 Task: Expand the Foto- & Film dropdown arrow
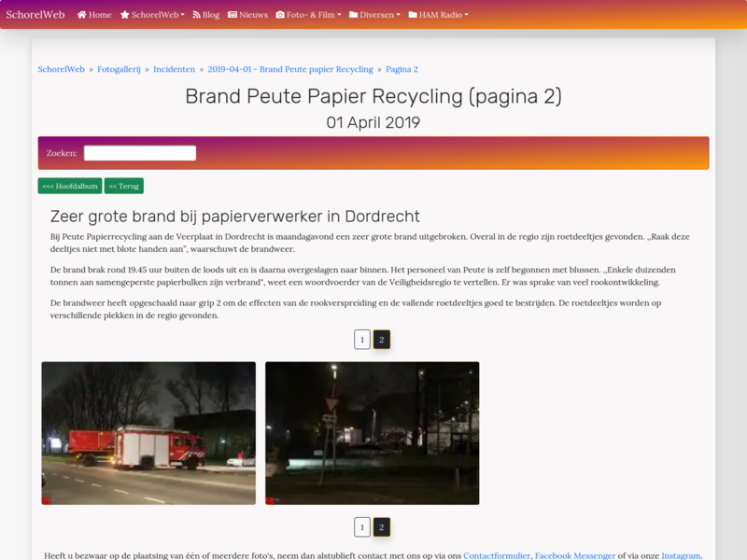pyautogui.click(x=339, y=15)
